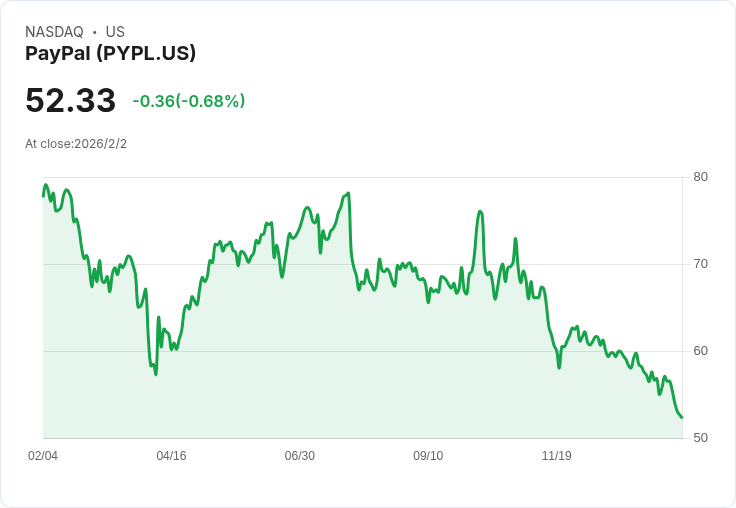Click the 52.33 closing price

click(70, 100)
